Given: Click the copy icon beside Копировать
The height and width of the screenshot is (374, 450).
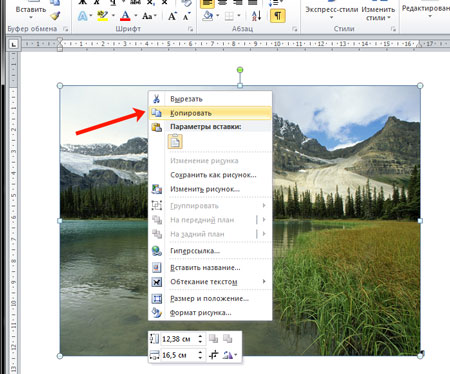Looking at the screenshot, I should [x=156, y=113].
